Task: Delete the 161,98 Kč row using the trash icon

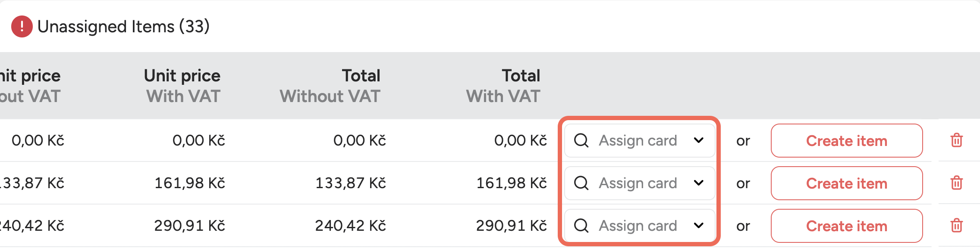Action: point(956,183)
